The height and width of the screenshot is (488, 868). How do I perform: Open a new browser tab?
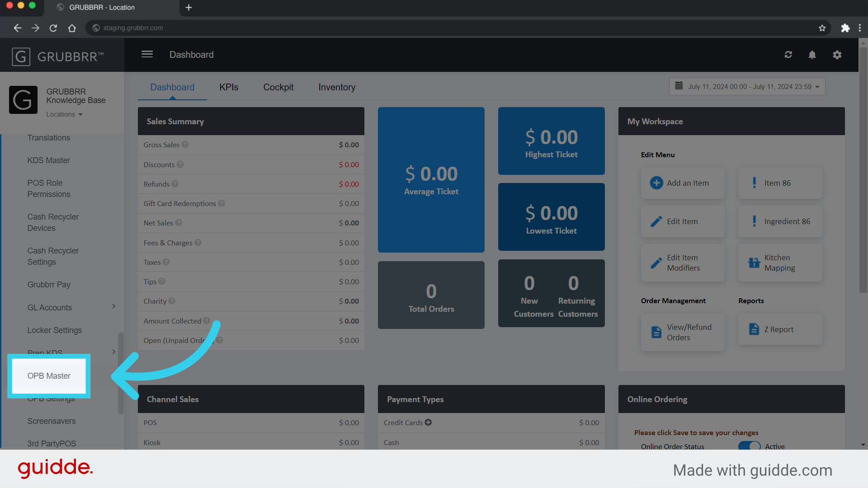189,8
